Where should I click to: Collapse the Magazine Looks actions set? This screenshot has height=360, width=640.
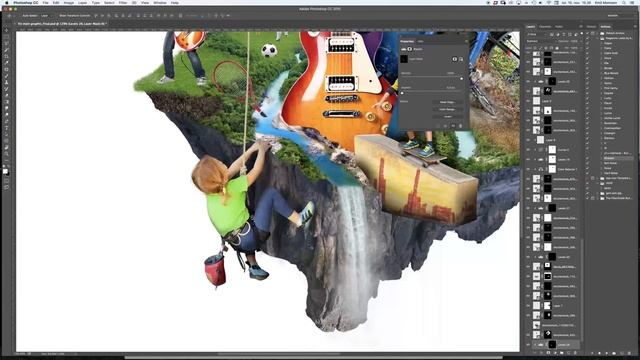598,38
